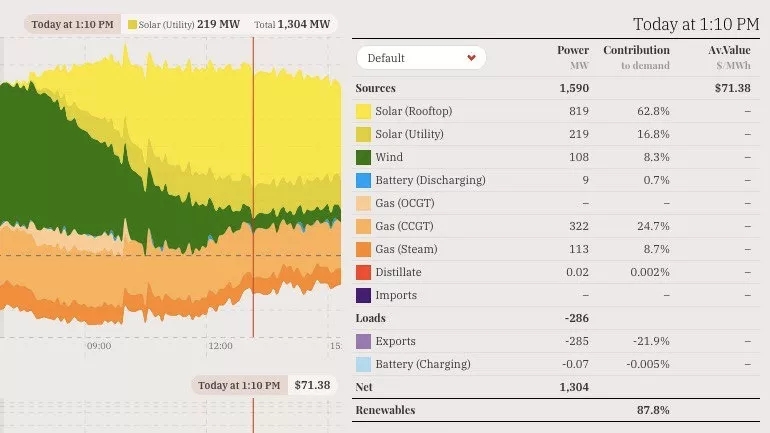Click the Gas (OCGT) legend swatch

[x=364, y=203]
